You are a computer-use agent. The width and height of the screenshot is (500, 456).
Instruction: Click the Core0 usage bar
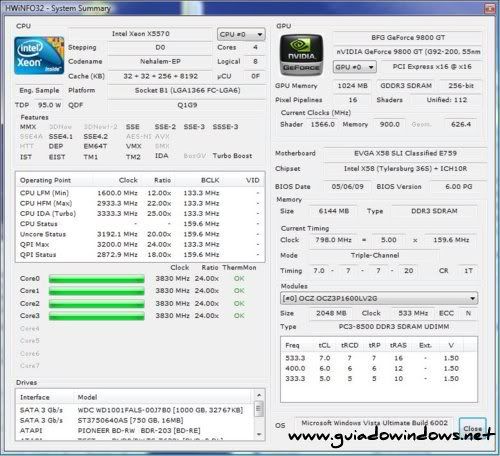(97, 279)
